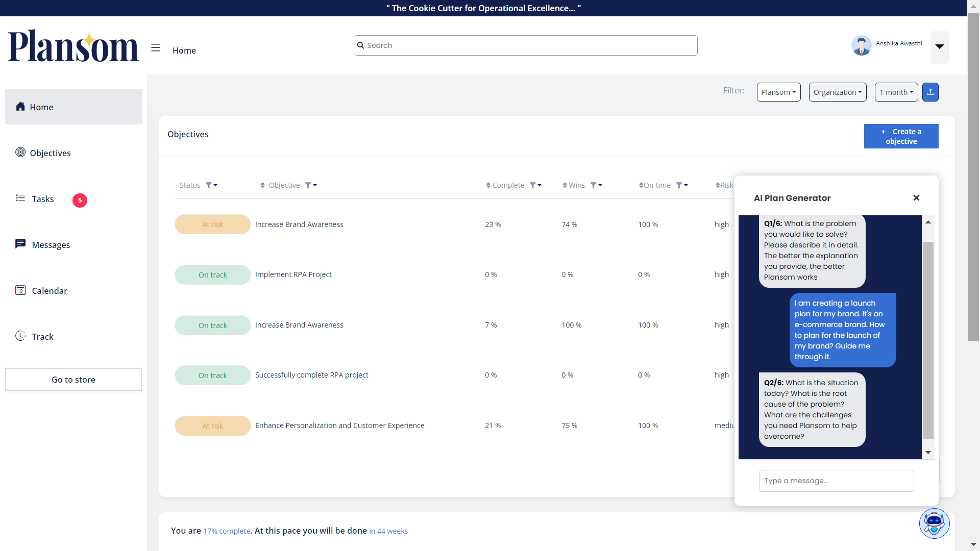This screenshot has width=980, height=551.
Task: Click the Objective column filter icon
Action: 308,185
